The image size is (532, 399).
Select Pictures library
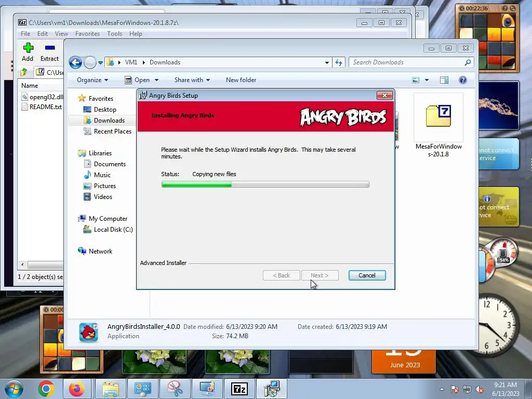click(x=100, y=186)
